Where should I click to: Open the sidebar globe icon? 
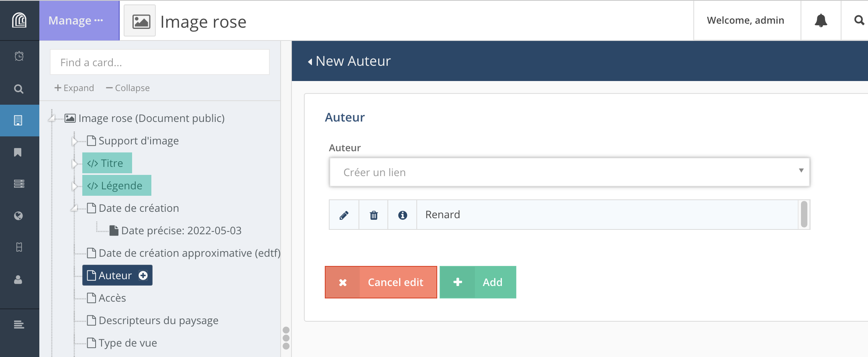[x=18, y=216]
